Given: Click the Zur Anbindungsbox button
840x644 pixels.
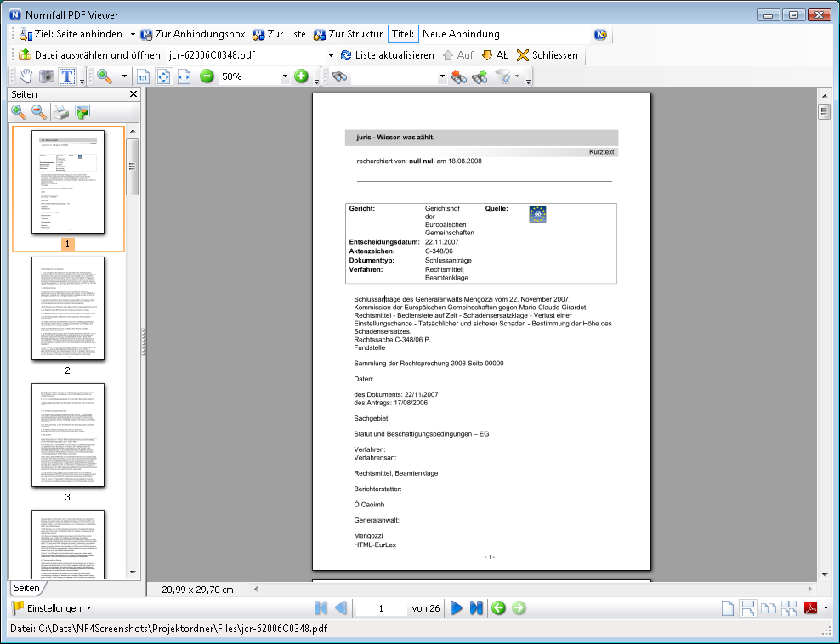Looking at the screenshot, I should point(193,34).
